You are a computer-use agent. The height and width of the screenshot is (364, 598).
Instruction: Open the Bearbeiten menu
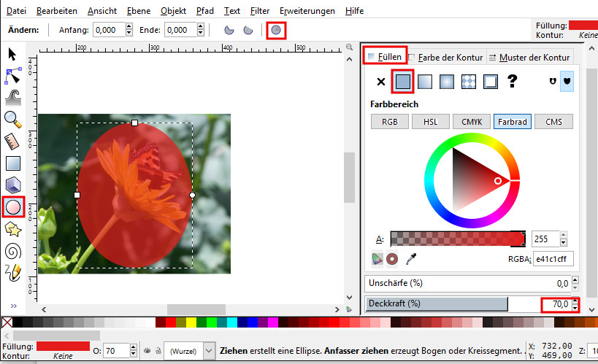[57, 11]
